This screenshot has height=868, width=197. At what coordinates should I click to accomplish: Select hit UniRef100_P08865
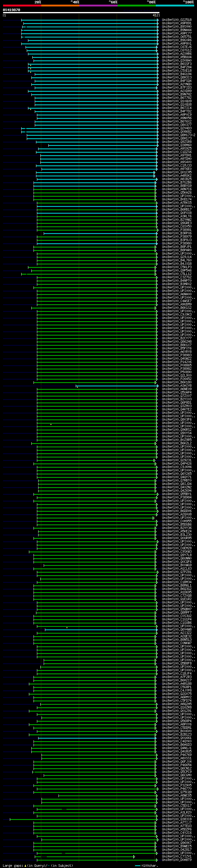click(x=177, y=365)
